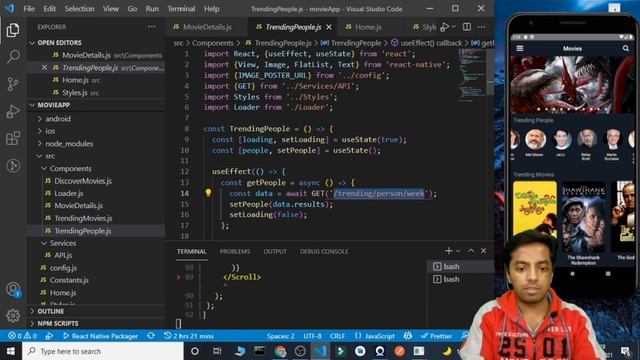Screen dimensions: 640x360
Task: Open the Extensions view
Action: click(x=13, y=138)
